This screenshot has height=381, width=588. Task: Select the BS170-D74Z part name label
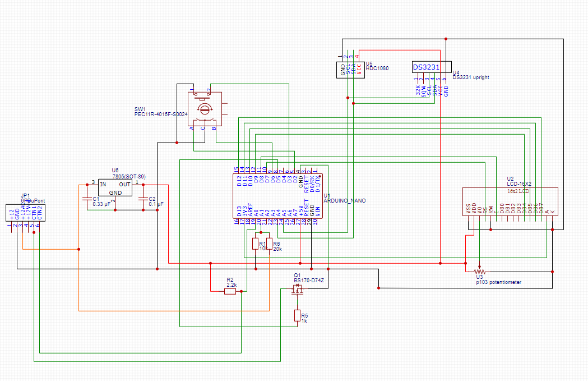click(309, 279)
